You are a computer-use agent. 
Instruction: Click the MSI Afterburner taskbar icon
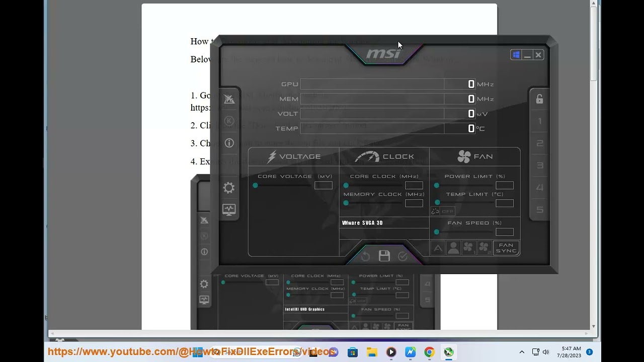point(448,352)
